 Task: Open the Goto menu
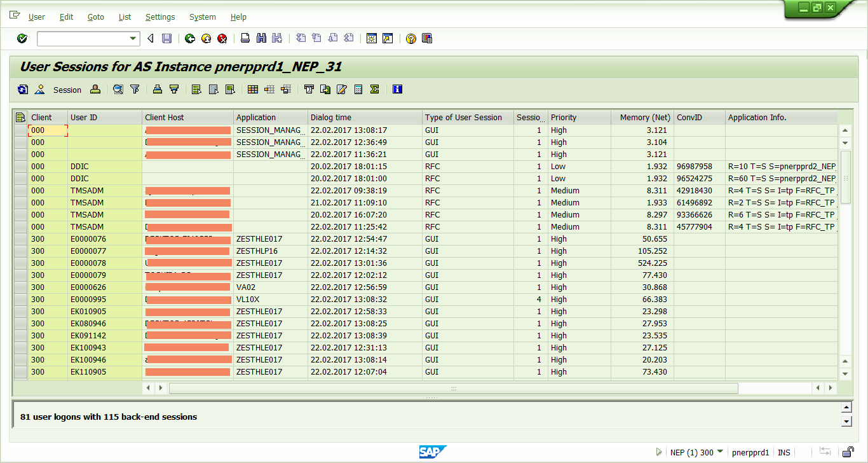pyautogui.click(x=95, y=17)
